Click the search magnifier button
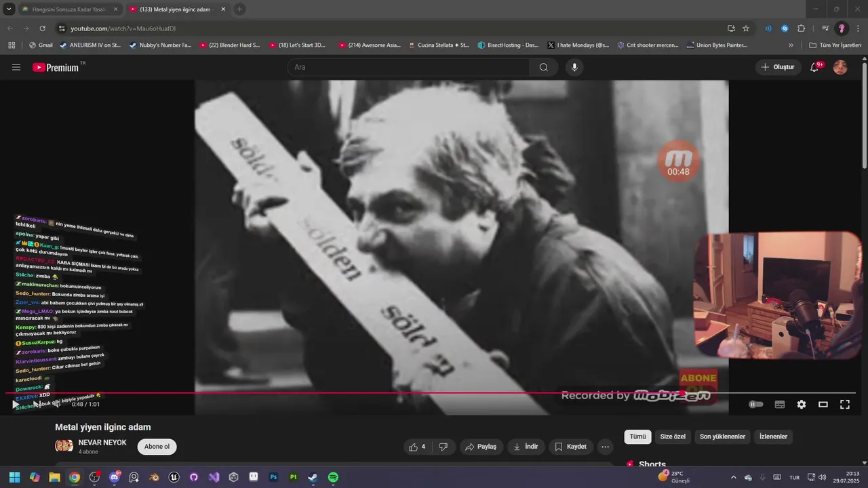The image size is (868, 488). pyautogui.click(x=544, y=67)
